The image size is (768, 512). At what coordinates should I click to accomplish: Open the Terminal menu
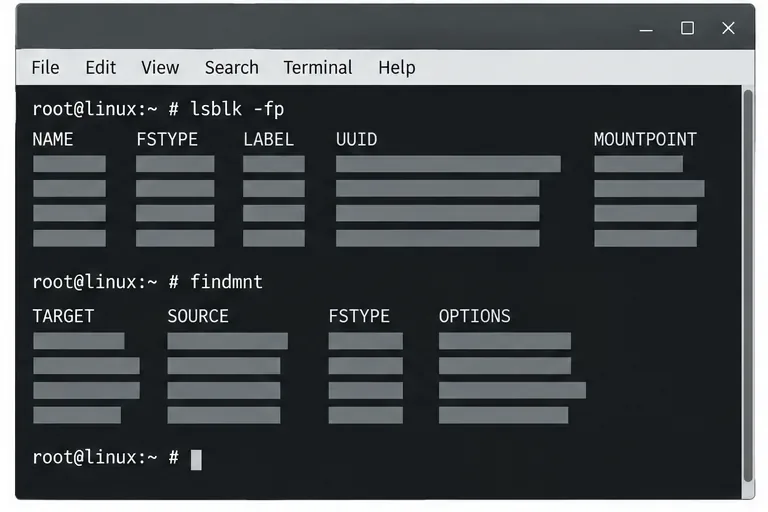point(318,67)
